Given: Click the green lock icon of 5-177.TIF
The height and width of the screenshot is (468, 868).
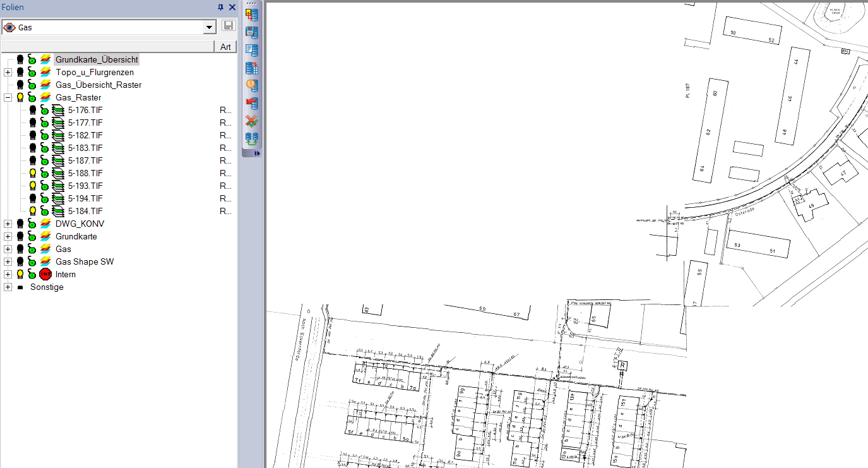Looking at the screenshot, I should point(44,123).
